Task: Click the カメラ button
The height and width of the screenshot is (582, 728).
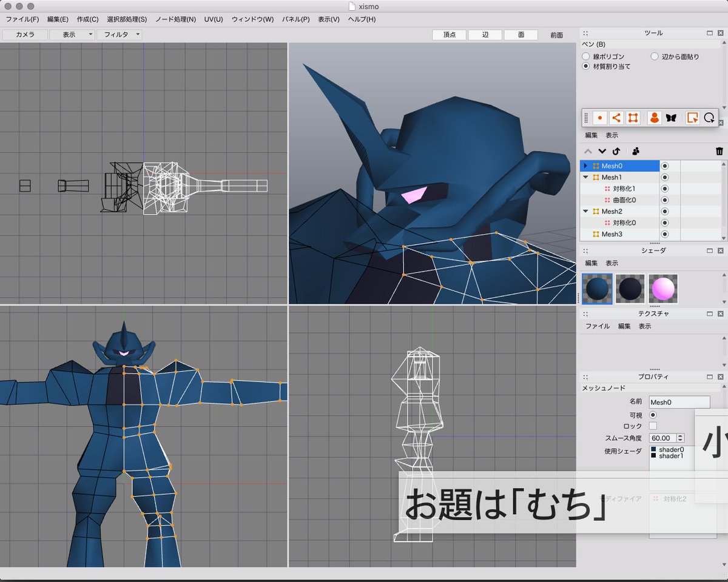Action: pos(25,35)
